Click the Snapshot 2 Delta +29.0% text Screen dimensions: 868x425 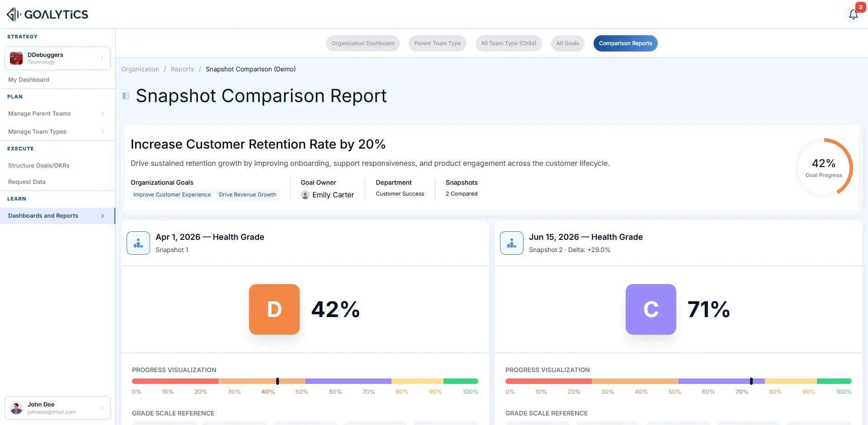(570, 250)
